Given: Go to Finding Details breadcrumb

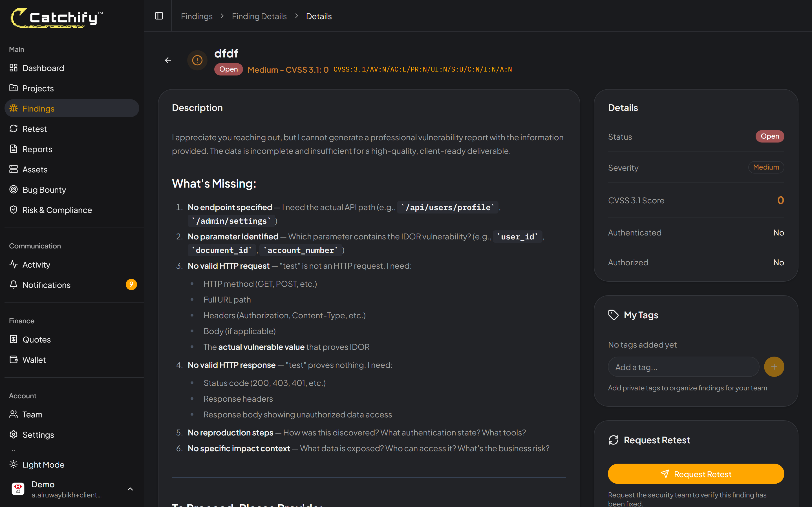Looking at the screenshot, I should 259,16.
